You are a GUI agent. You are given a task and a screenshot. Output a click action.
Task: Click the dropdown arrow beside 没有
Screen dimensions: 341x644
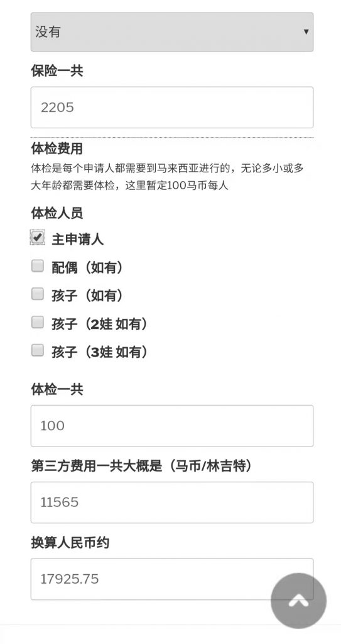(306, 31)
